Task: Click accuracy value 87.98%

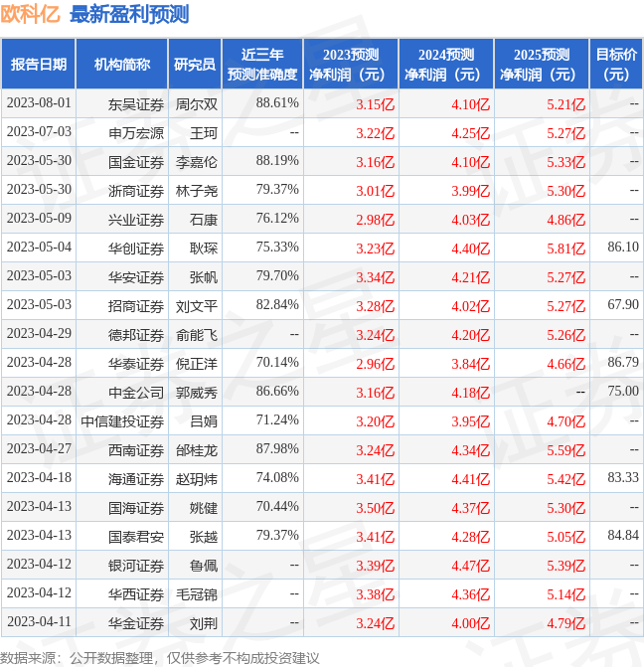Action: point(277,449)
